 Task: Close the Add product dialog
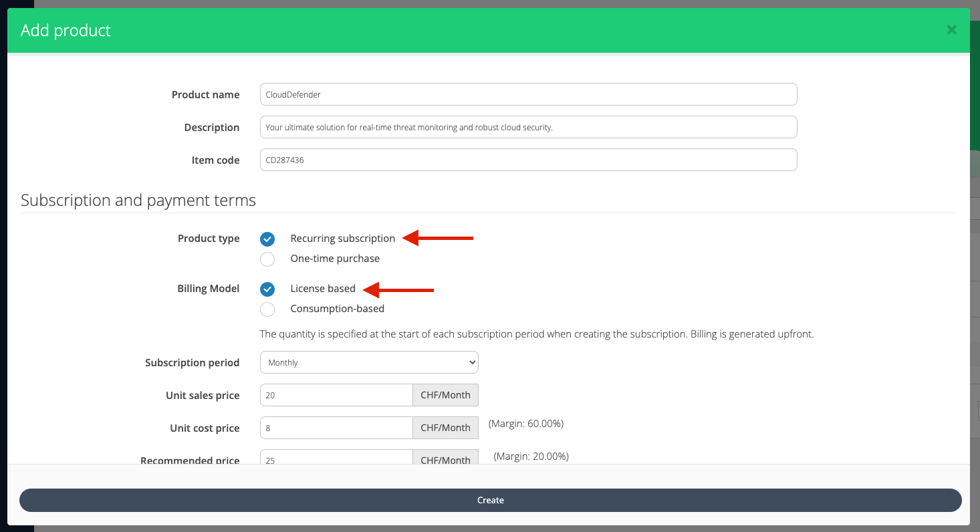point(951,30)
